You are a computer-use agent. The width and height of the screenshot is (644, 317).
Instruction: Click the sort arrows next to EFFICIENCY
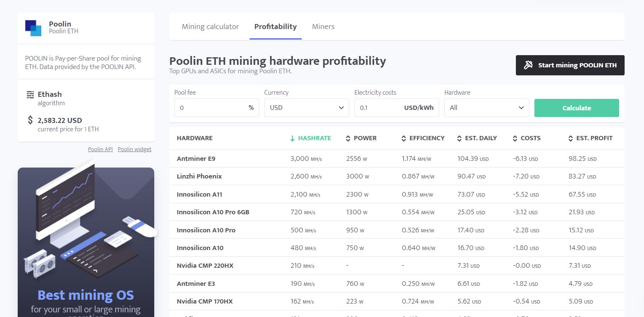click(x=404, y=138)
